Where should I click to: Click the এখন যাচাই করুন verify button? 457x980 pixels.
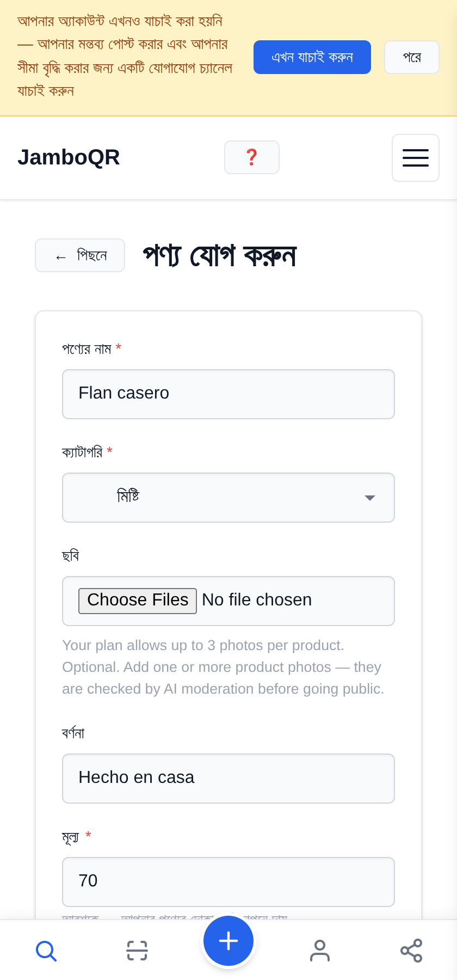tap(312, 57)
